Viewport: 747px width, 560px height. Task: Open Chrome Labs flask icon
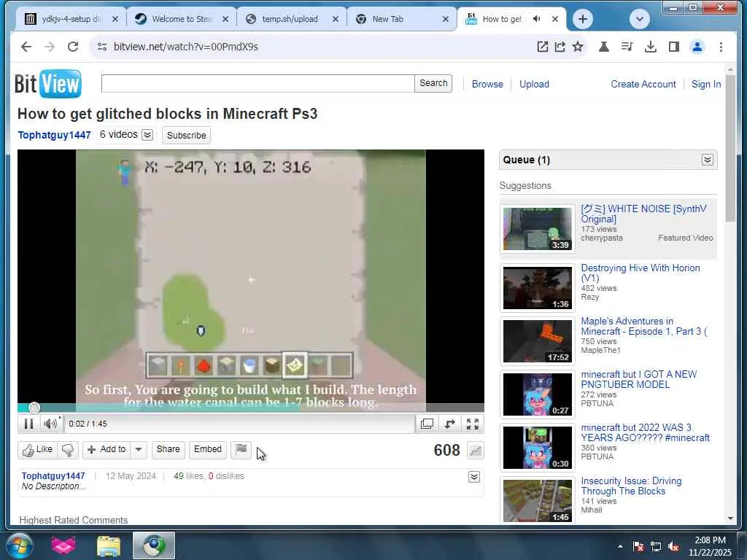click(x=603, y=47)
